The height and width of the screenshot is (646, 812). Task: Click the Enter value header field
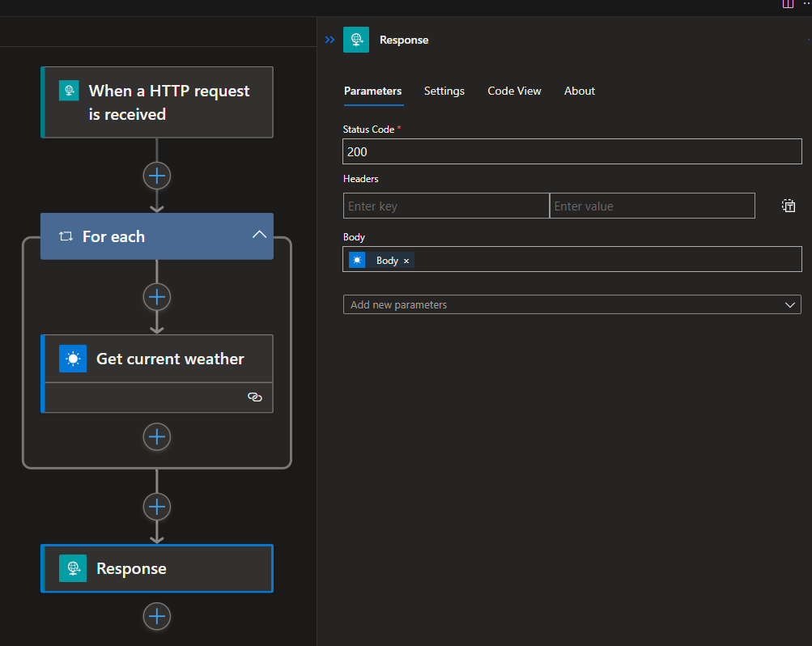click(652, 206)
